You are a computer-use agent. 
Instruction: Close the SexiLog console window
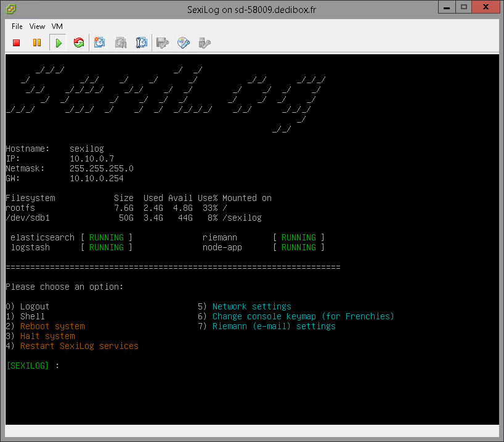coord(486,7)
